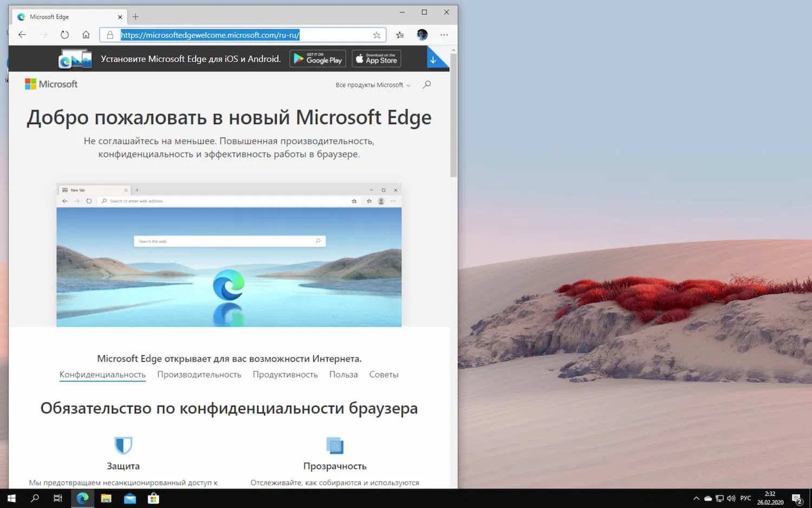Open the page search magnifier
812x508 pixels.
coord(427,84)
